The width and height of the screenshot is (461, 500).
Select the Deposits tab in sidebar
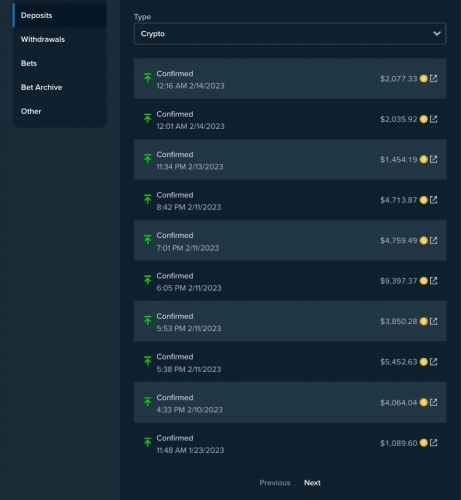click(60, 15)
